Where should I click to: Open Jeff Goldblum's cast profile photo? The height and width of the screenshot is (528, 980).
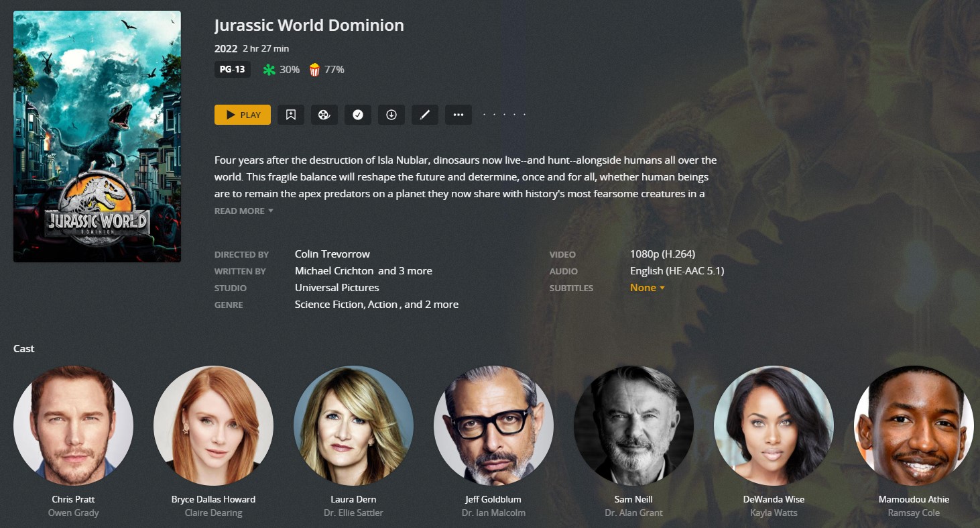pos(493,425)
